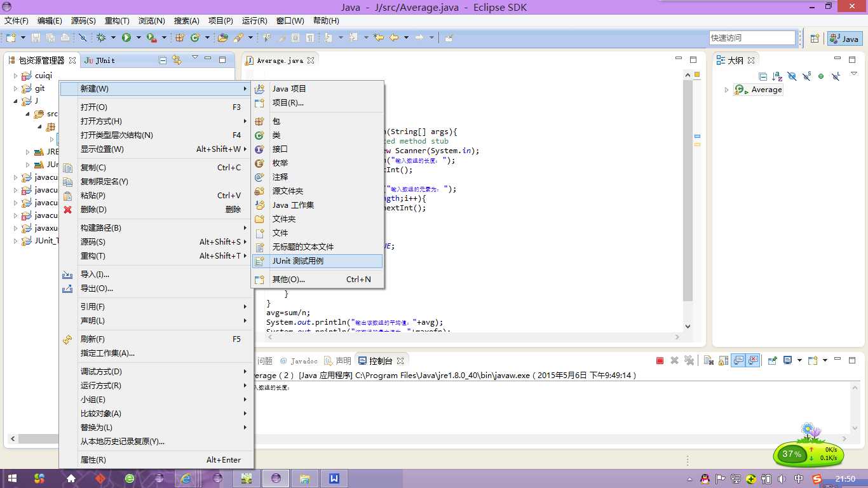Click the Sort alphabetically icon in Outline
The height and width of the screenshot is (488, 868).
(777, 76)
